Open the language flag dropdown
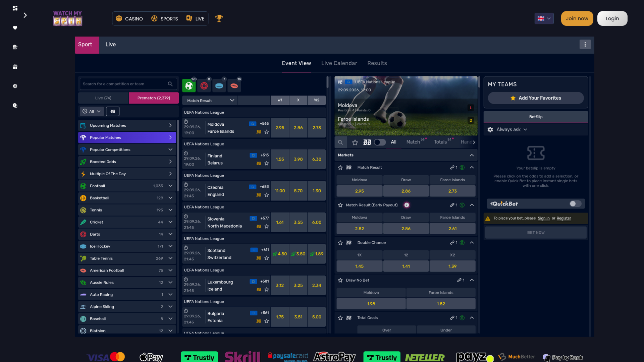 click(x=544, y=18)
